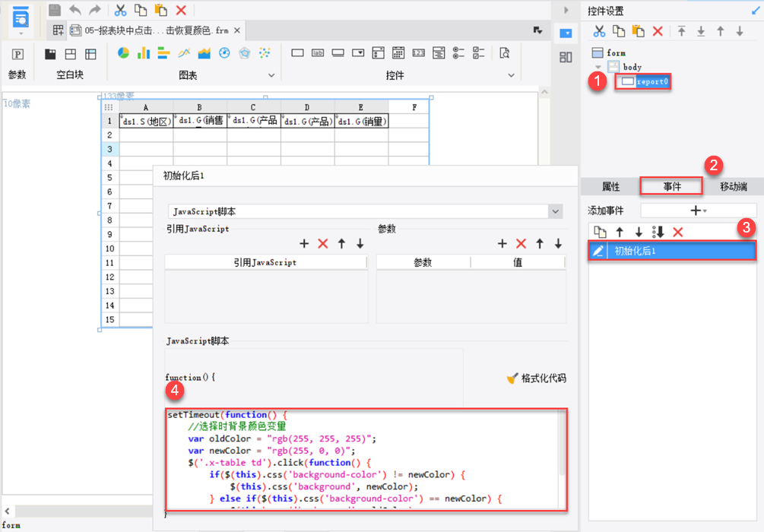Image resolution: width=764 pixels, height=532 pixels.
Task: Click the date calendar widget icon
Action: [x=398, y=53]
